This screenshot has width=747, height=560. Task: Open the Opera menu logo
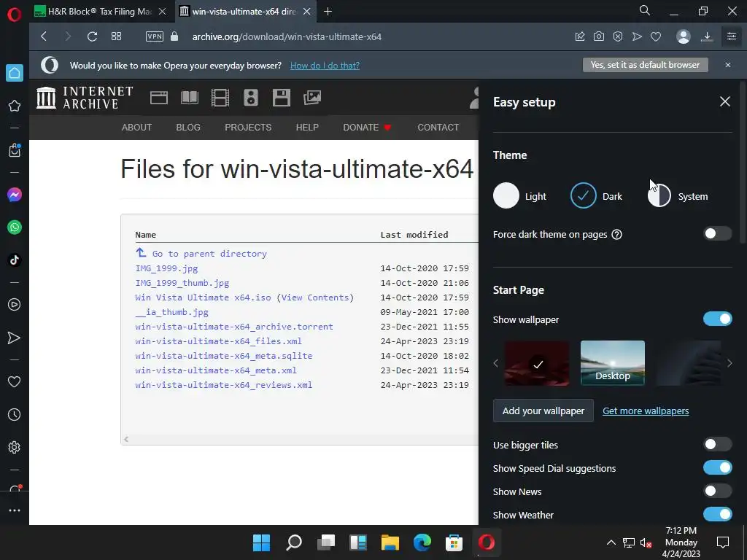pyautogui.click(x=15, y=15)
